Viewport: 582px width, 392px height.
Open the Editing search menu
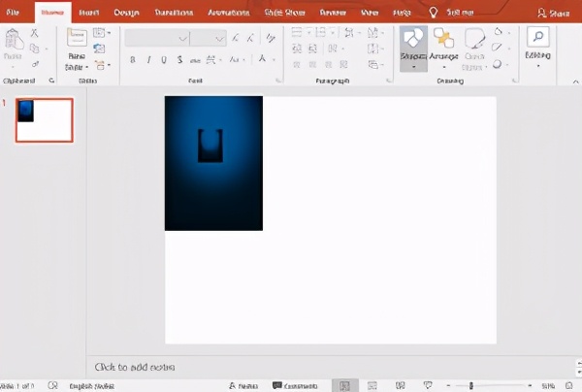pos(537,48)
